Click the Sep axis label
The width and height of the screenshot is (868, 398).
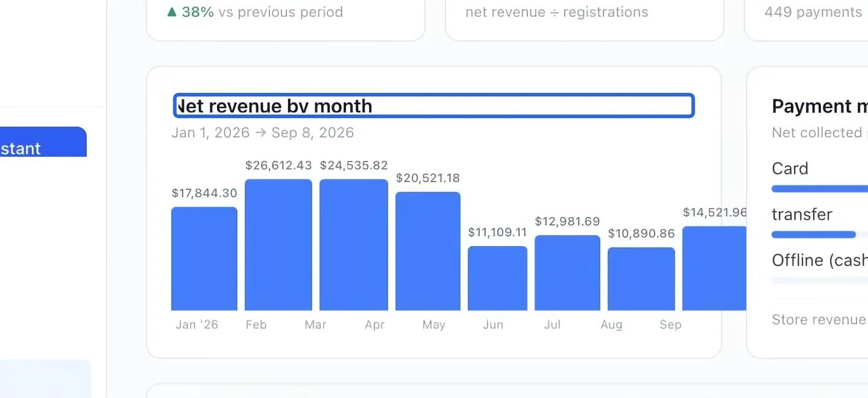tap(670, 325)
